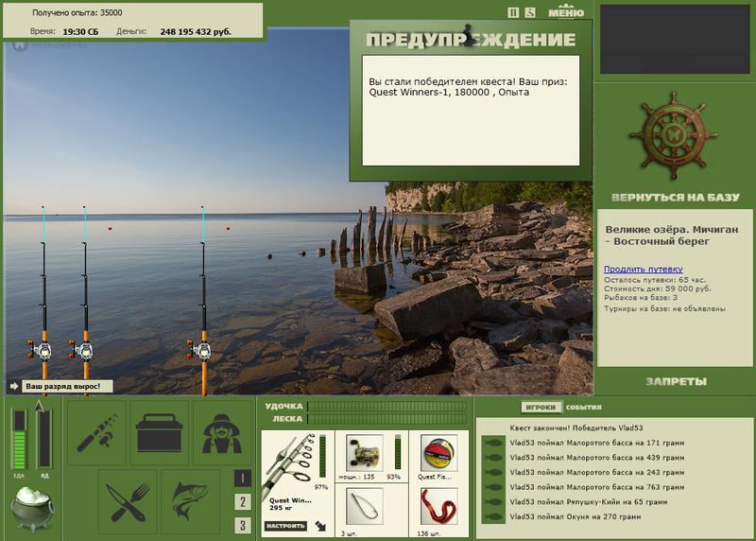This screenshot has width=756, height=541.
Task: Switch to rod slot 2
Action: (x=243, y=502)
